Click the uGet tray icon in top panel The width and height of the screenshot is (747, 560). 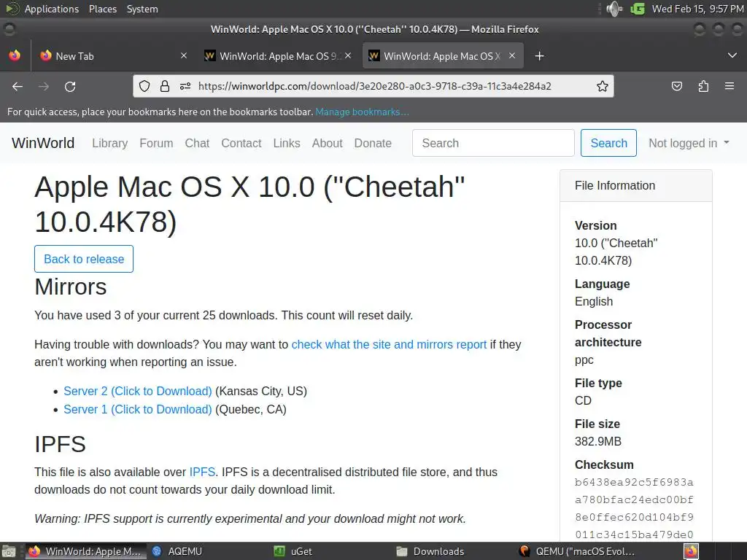[x=638, y=9]
